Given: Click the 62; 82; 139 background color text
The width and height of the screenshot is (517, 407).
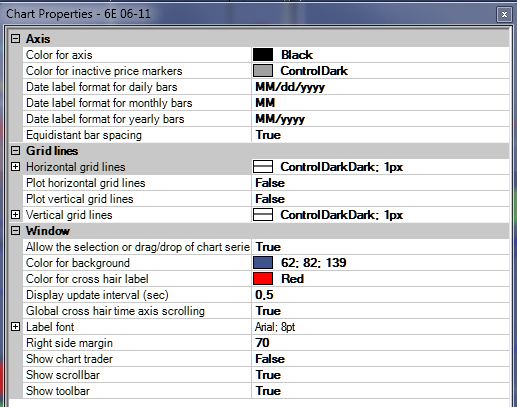Looking at the screenshot, I should coord(314,263).
